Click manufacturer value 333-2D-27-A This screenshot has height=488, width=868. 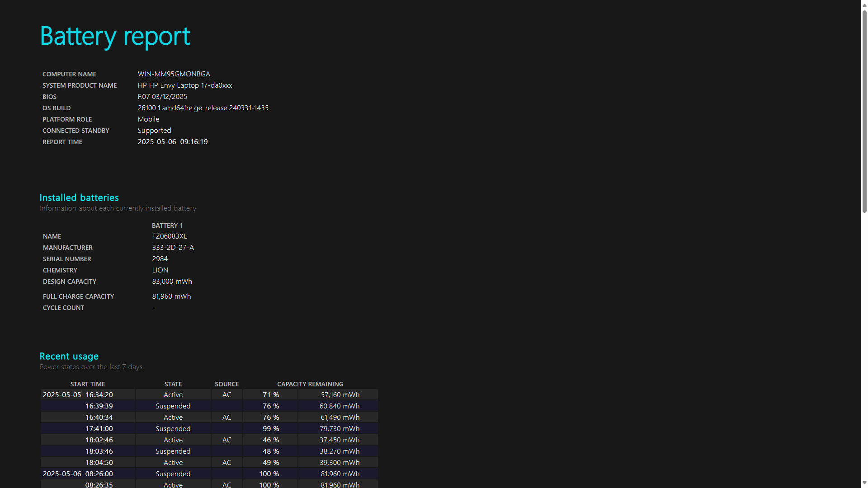(173, 248)
